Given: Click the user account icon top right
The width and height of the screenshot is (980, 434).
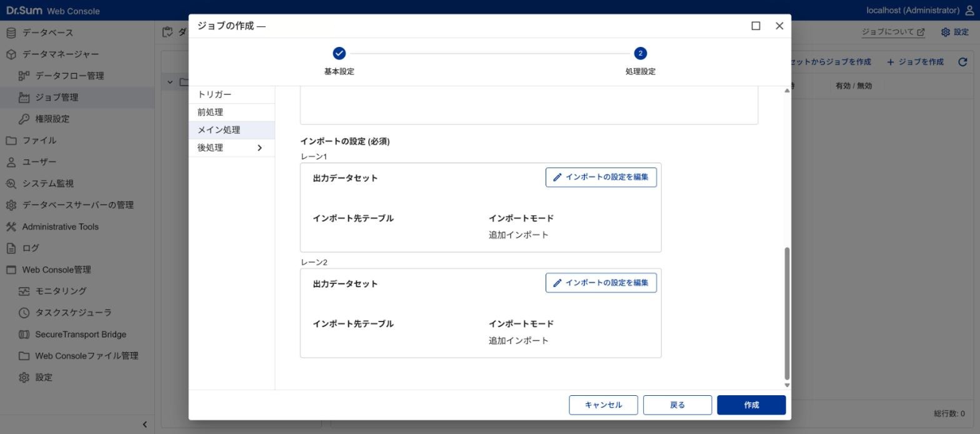Looking at the screenshot, I should coord(969,10).
